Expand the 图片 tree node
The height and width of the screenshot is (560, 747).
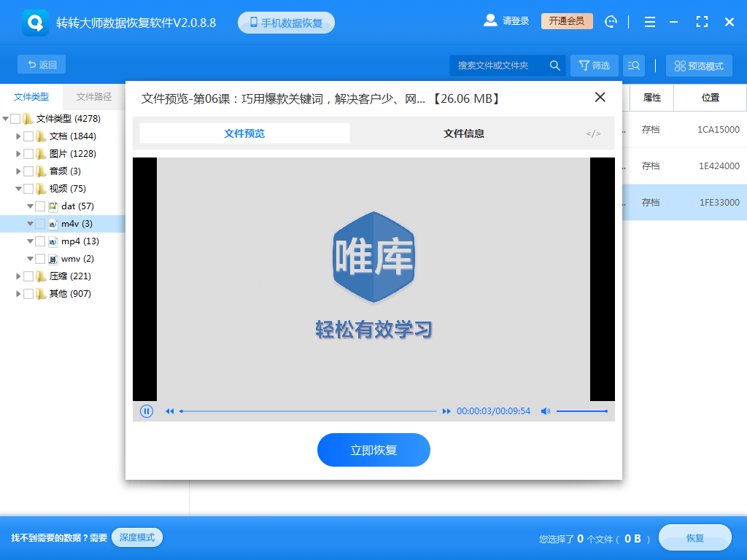tap(18, 154)
